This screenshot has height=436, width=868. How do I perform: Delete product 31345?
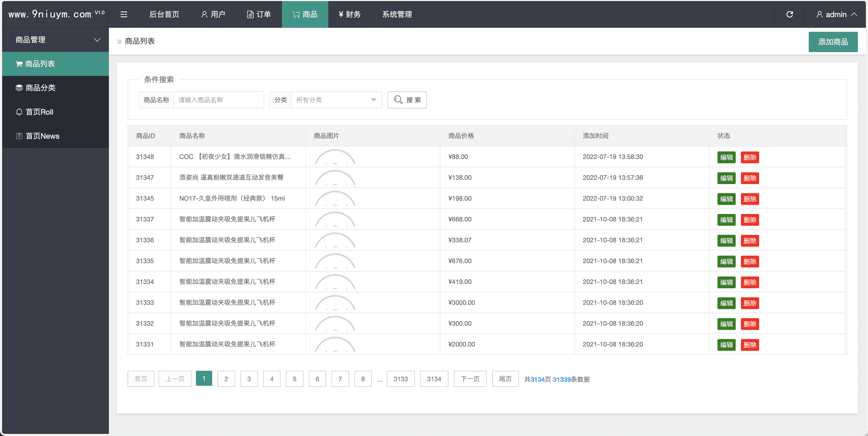point(750,199)
